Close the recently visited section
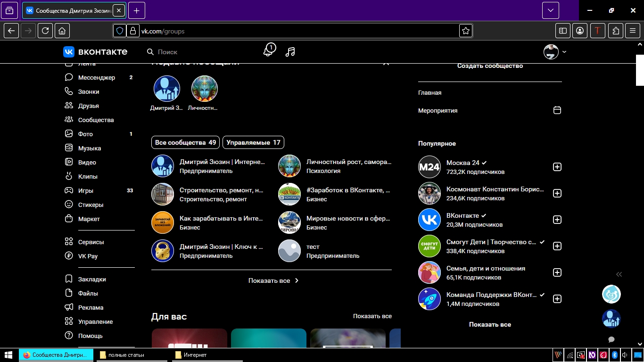Image resolution: width=644 pixels, height=362 pixels. (386, 63)
